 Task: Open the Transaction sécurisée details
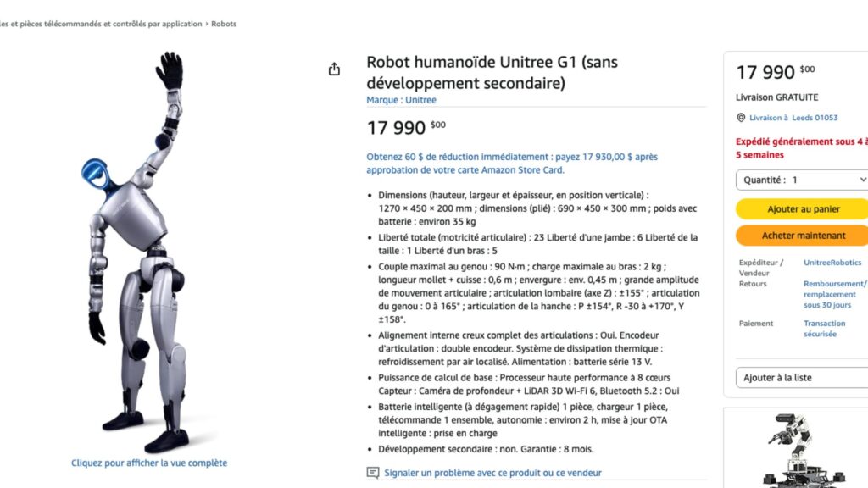click(x=824, y=329)
